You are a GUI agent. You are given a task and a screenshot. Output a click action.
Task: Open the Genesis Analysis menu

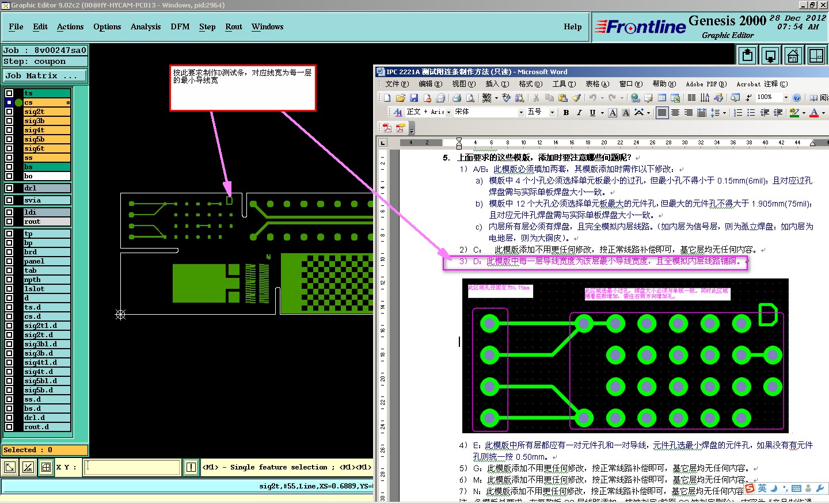(146, 26)
